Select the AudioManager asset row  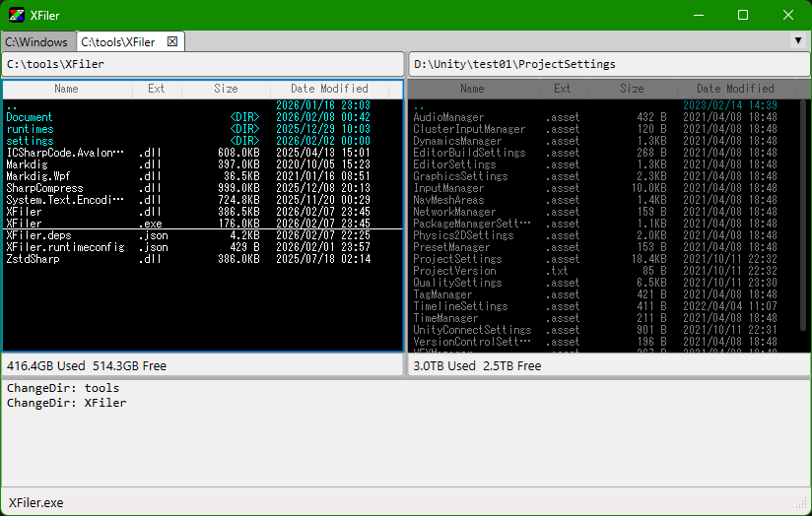tap(604, 117)
